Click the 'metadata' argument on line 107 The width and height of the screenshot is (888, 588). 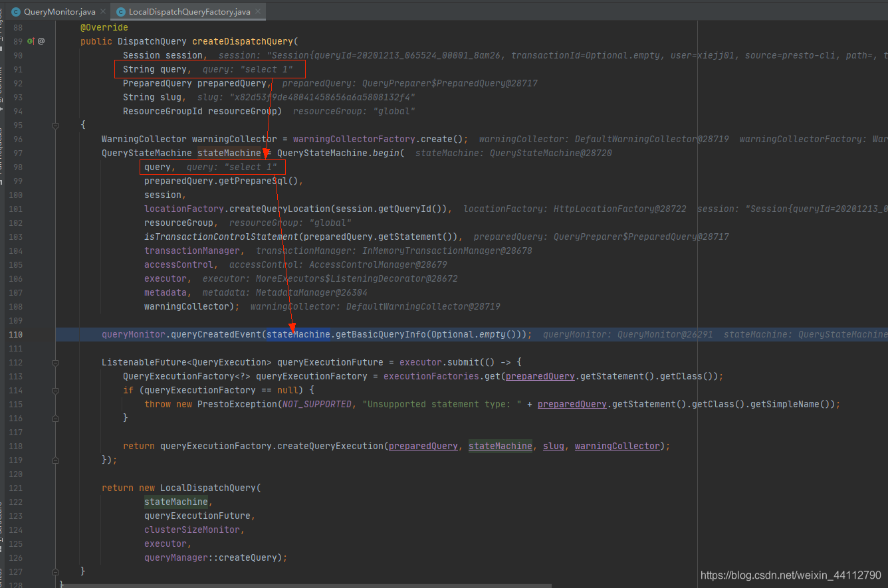coord(166,292)
